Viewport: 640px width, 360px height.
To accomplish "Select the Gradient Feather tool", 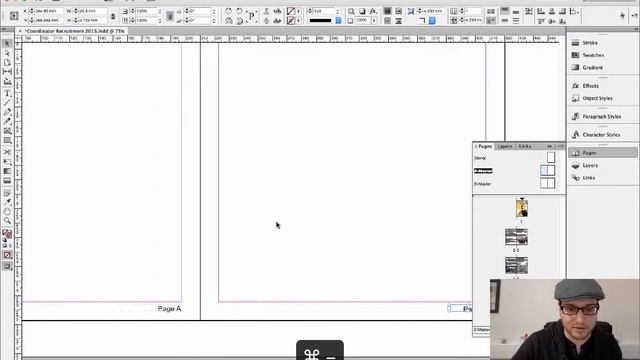I will click(x=7, y=181).
